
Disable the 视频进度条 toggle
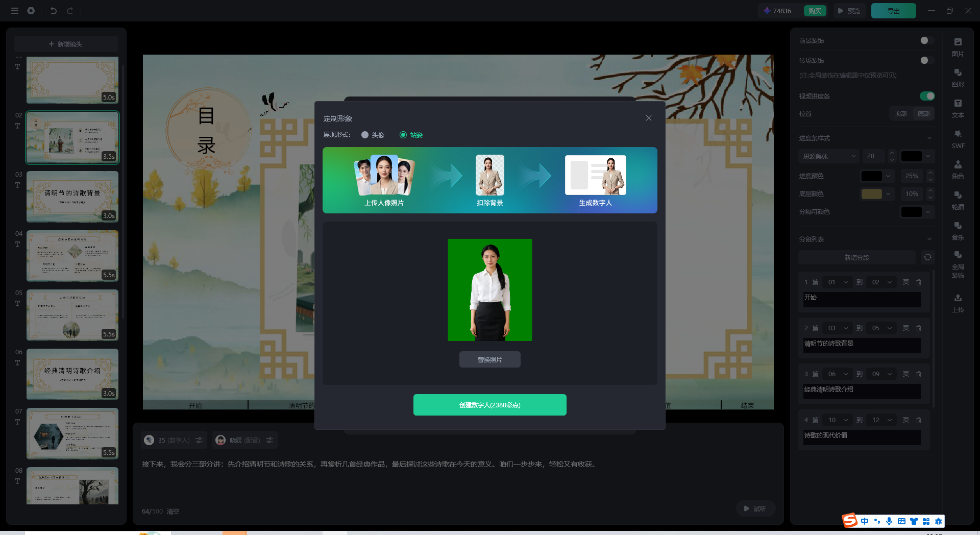point(927,96)
